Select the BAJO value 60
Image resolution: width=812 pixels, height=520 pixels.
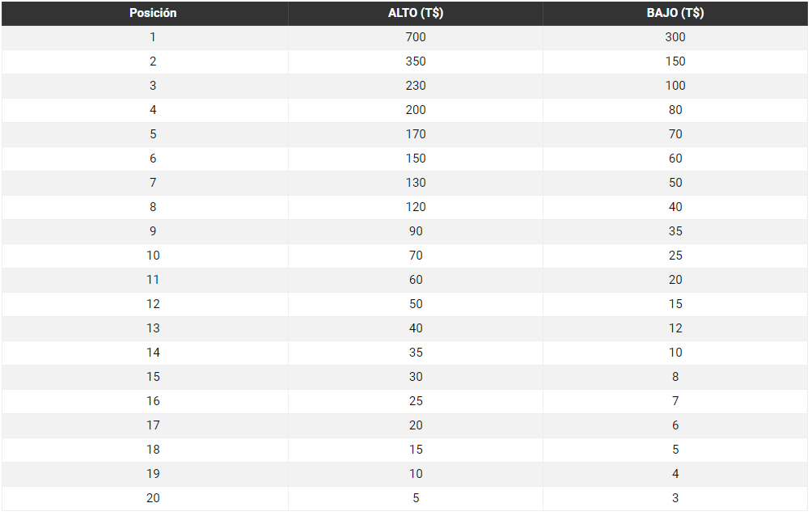coord(675,159)
